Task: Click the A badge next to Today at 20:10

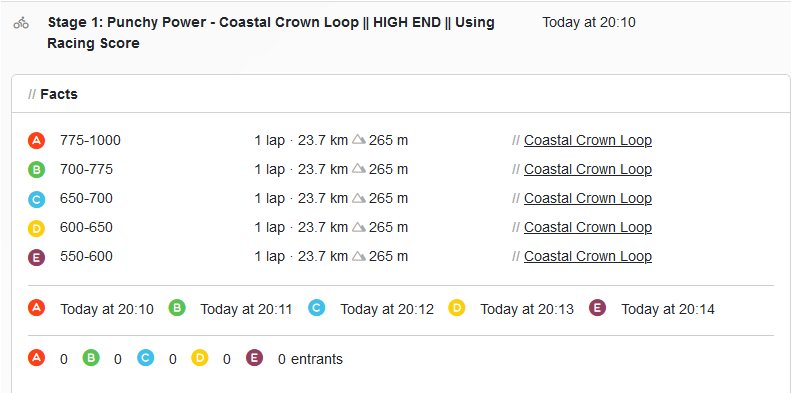Action: [x=36, y=308]
